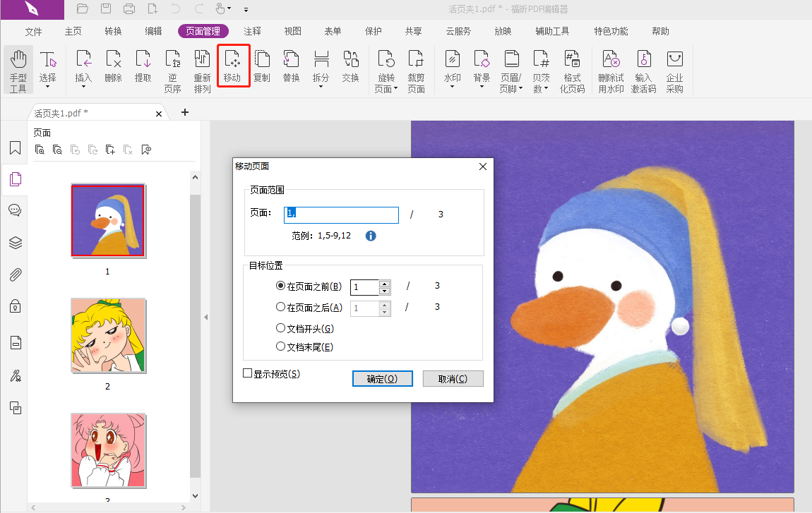Open the Split (拆分) tool

click(x=321, y=69)
